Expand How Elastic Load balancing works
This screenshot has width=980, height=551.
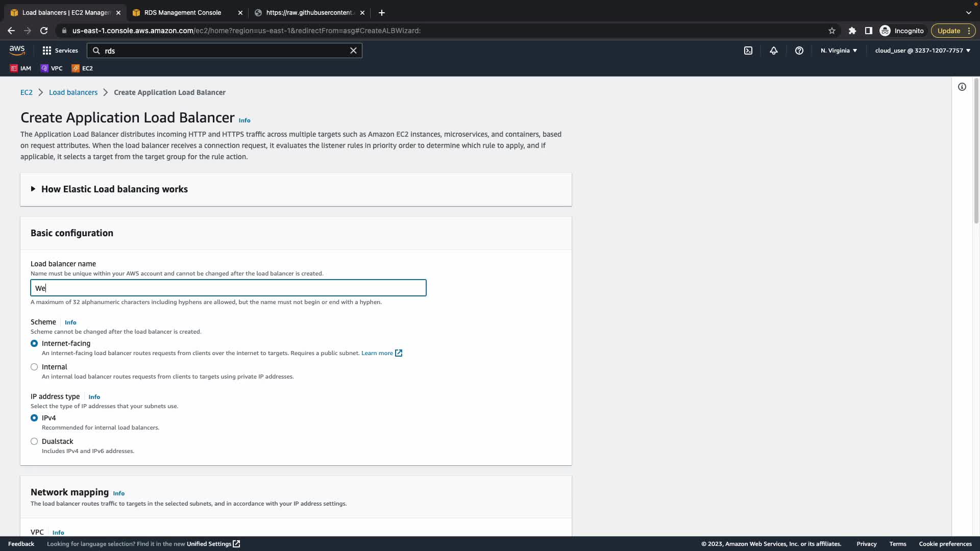point(114,189)
